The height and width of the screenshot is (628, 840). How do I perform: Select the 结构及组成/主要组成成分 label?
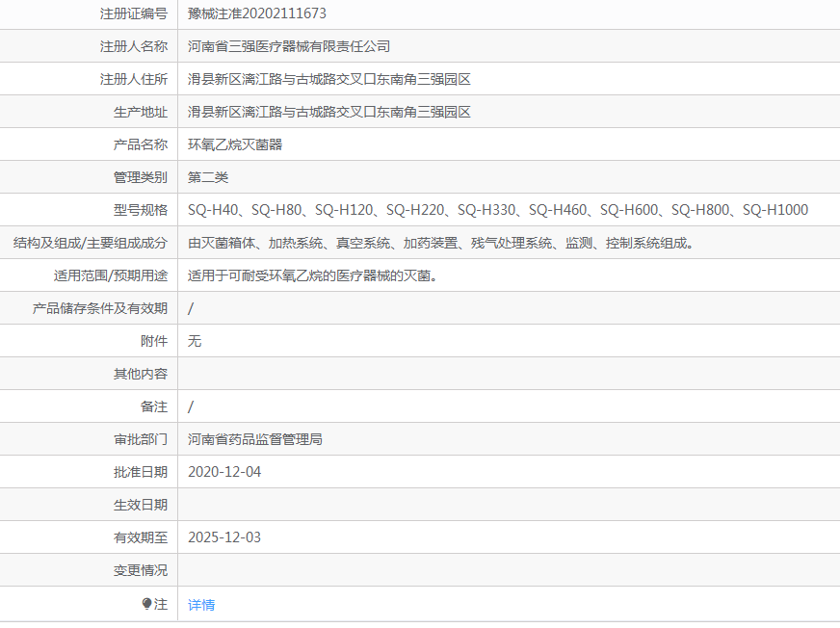pyautogui.click(x=91, y=243)
